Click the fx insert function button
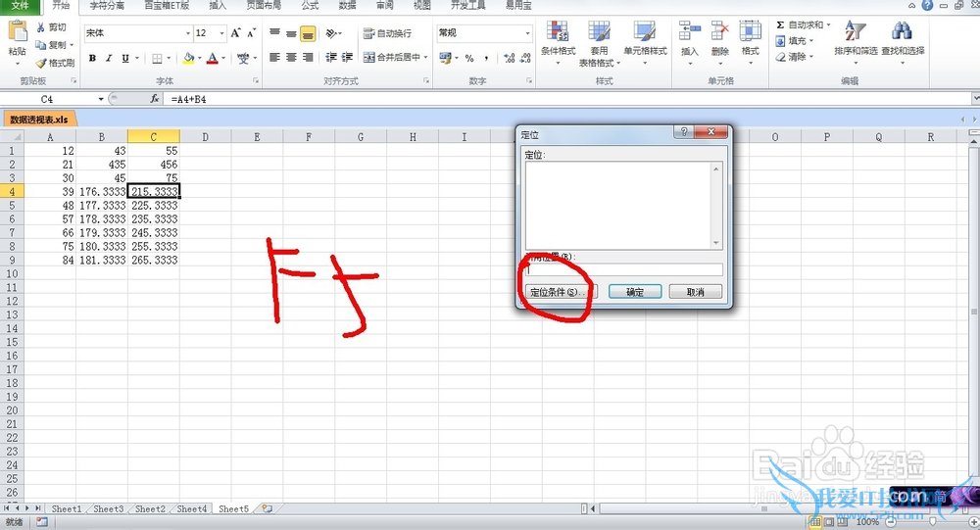 tap(155, 99)
